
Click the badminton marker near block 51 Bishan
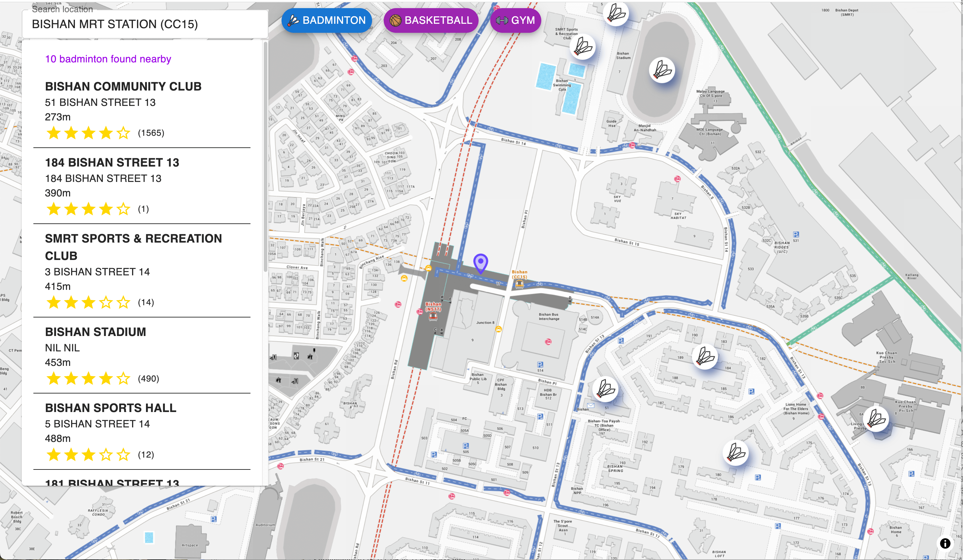[x=605, y=389]
